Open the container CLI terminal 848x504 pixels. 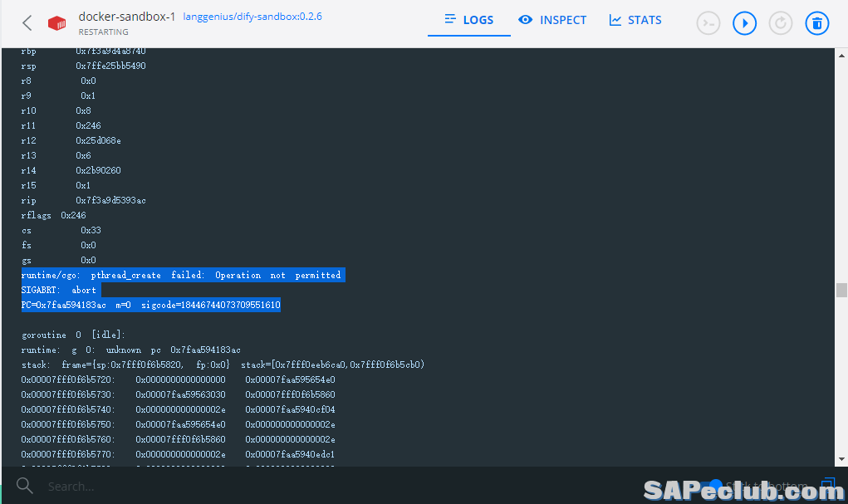pyautogui.click(x=708, y=23)
